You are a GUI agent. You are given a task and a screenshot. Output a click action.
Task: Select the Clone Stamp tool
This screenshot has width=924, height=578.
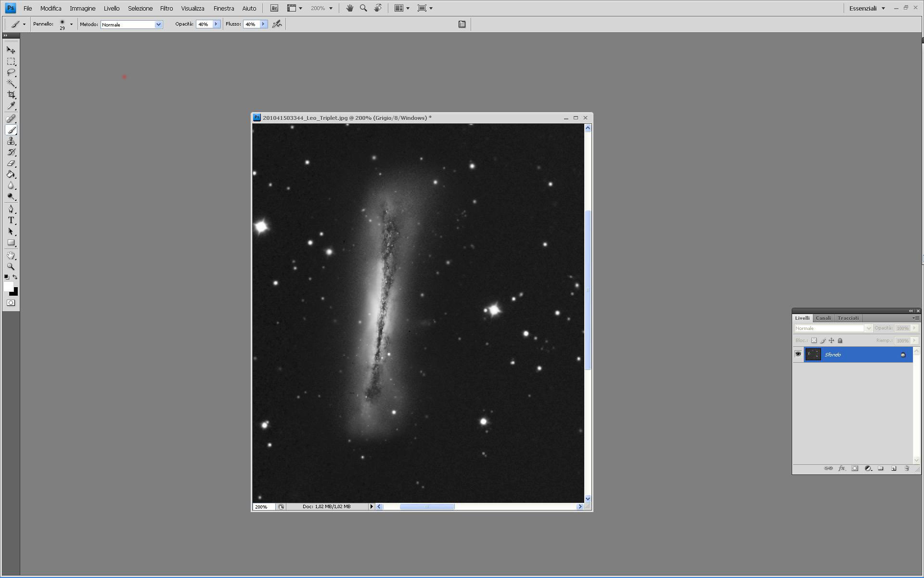pyautogui.click(x=11, y=141)
